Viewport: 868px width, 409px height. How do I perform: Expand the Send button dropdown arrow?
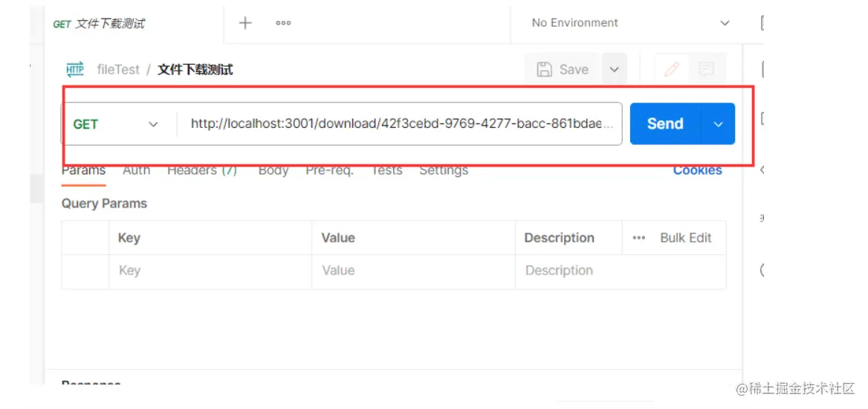(718, 124)
